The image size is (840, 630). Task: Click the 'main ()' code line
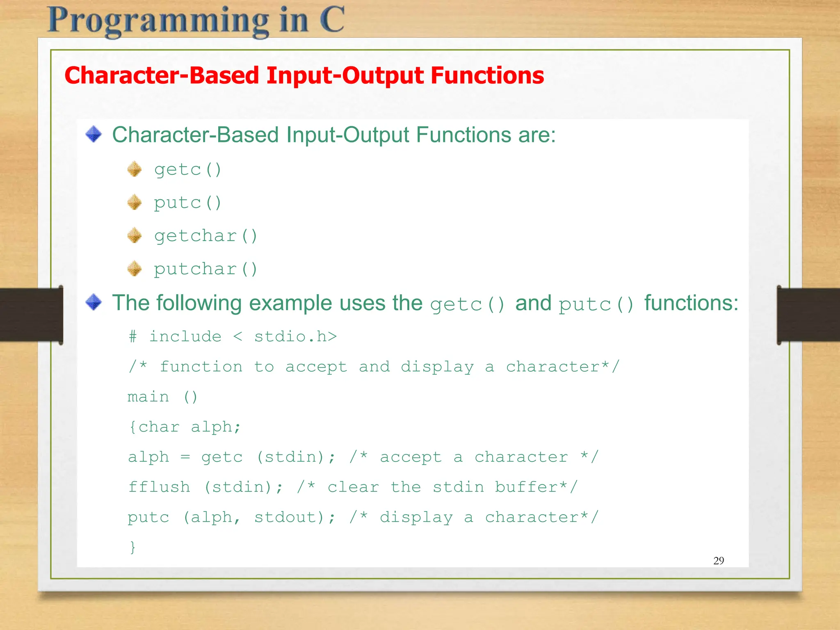pos(162,397)
